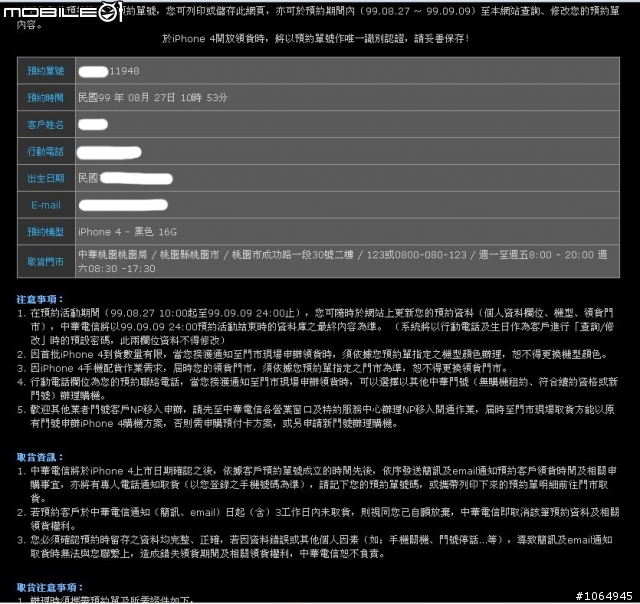The height and width of the screenshot is (604, 640).
Task: Select the model text iPhone 4 - 黑色 16G
Action: click(x=127, y=232)
